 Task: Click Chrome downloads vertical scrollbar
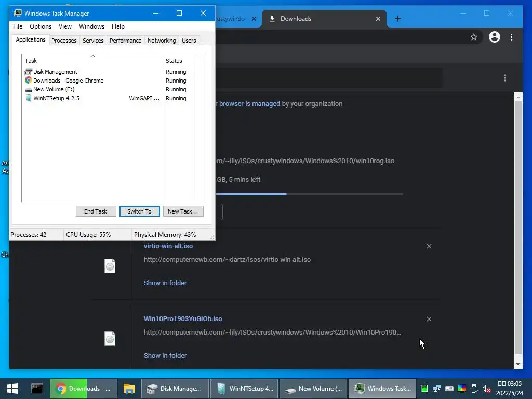(x=518, y=228)
